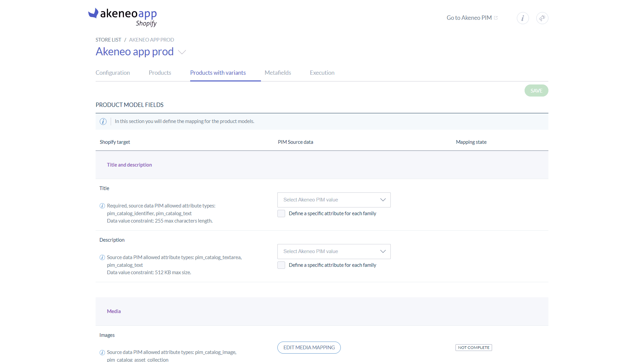The width and height of the screenshot is (644, 362).
Task: Click the Images field label
Action: (x=107, y=335)
